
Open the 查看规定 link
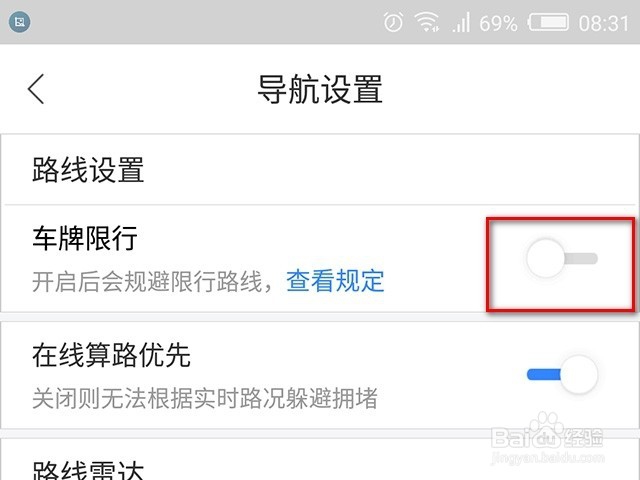pos(335,281)
